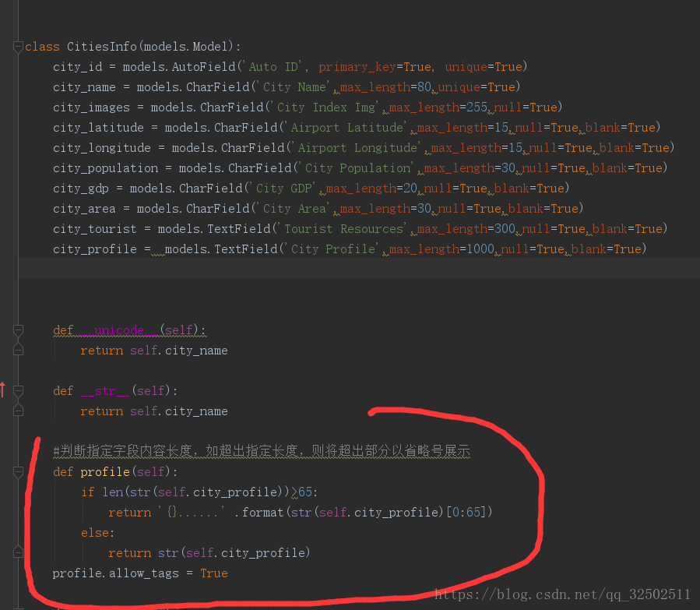Collapse the profile method fold marker
Viewport: 700px width, 610px height.
click(x=18, y=472)
